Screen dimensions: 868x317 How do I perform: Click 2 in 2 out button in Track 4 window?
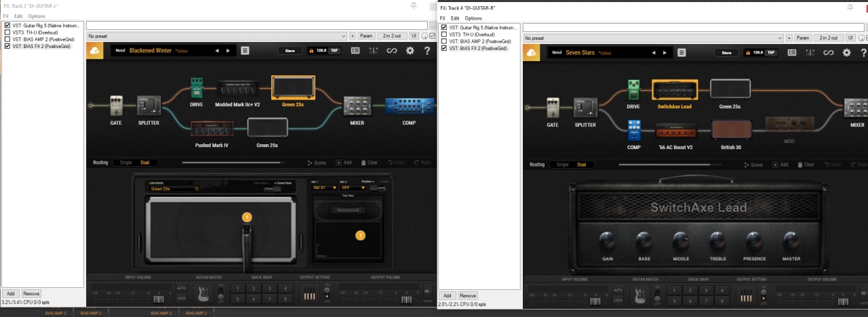point(829,38)
